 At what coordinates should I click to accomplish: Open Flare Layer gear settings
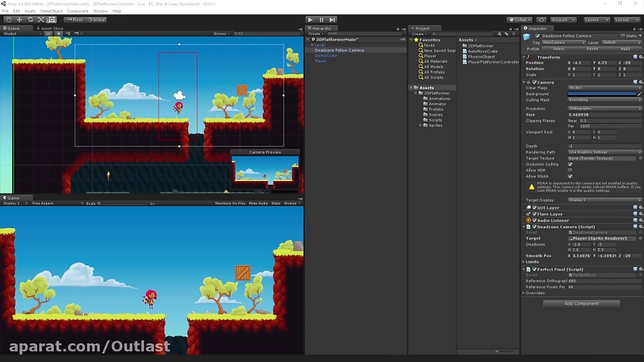pyautogui.click(x=640, y=214)
